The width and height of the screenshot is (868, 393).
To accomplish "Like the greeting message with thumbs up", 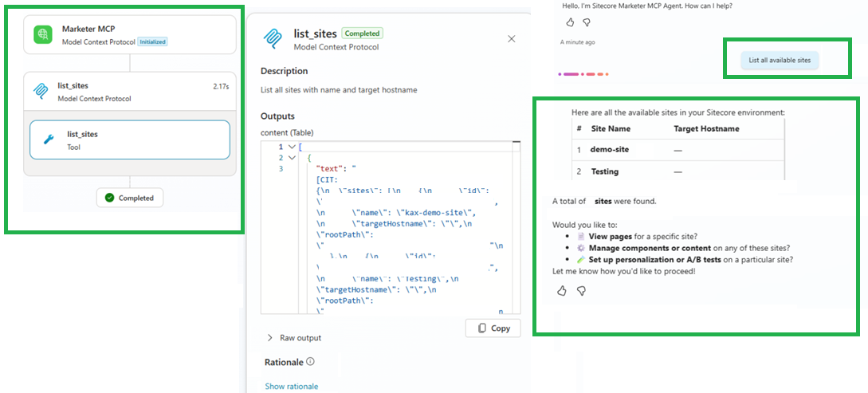I will [570, 22].
